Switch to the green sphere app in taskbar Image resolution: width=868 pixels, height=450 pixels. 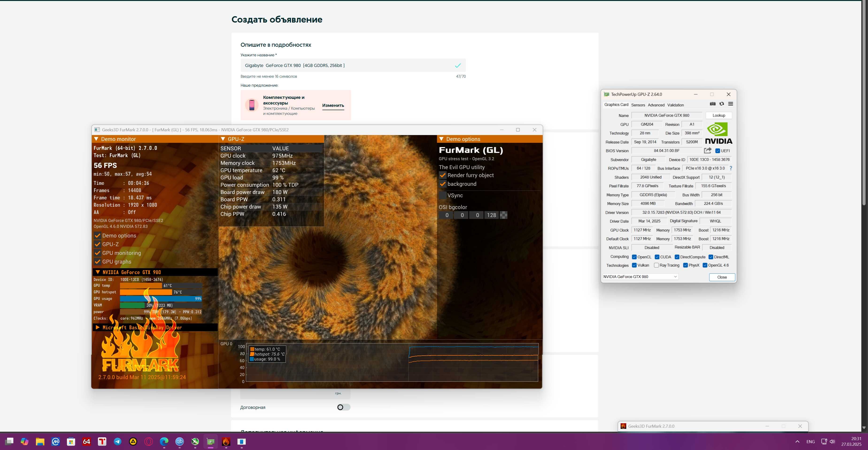click(195, 441)
